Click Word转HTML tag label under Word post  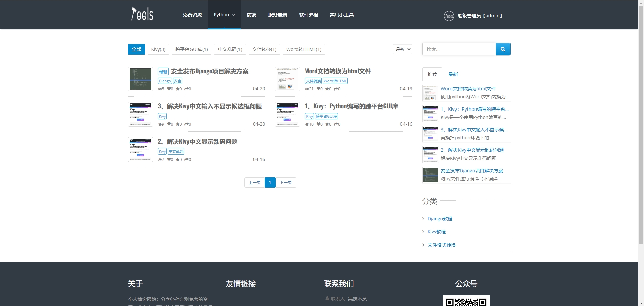pyautogui.click(x=335, y=81)
